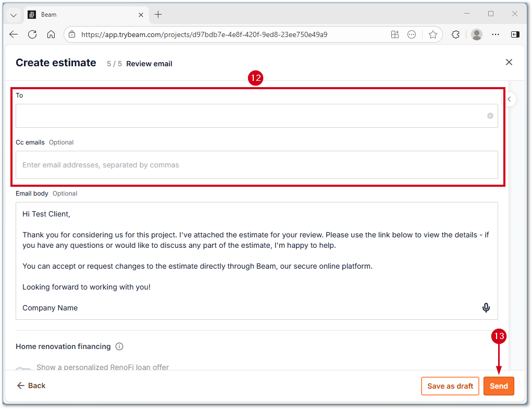This screenshot has width=532, height=409.
Task: Click the info icon beside Home renovation financing
Action: click(119, 346)
